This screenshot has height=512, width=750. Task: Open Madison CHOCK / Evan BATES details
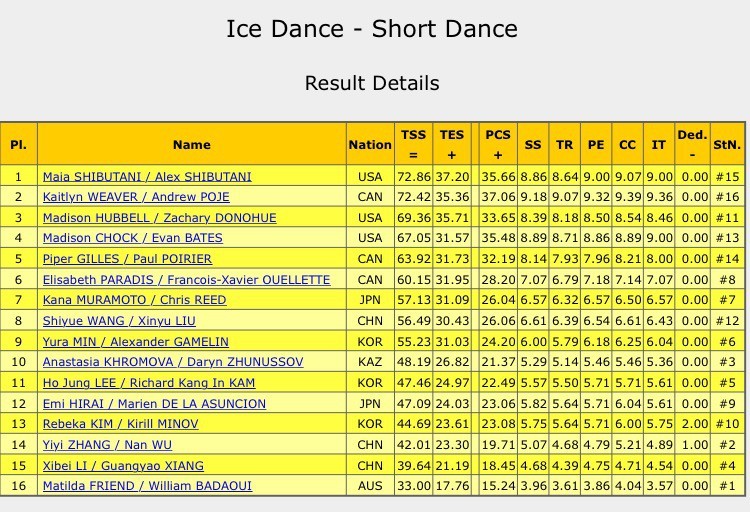[x=132, y=238]
